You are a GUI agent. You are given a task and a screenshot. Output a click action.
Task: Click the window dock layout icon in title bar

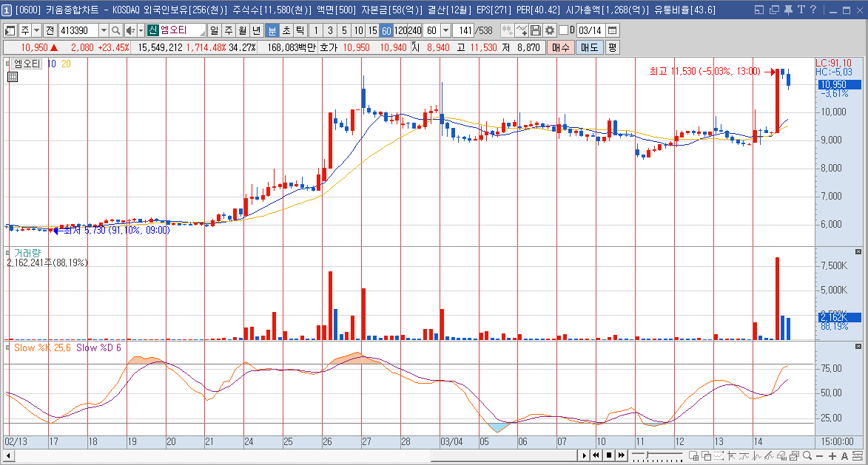(x=759, y=10)
